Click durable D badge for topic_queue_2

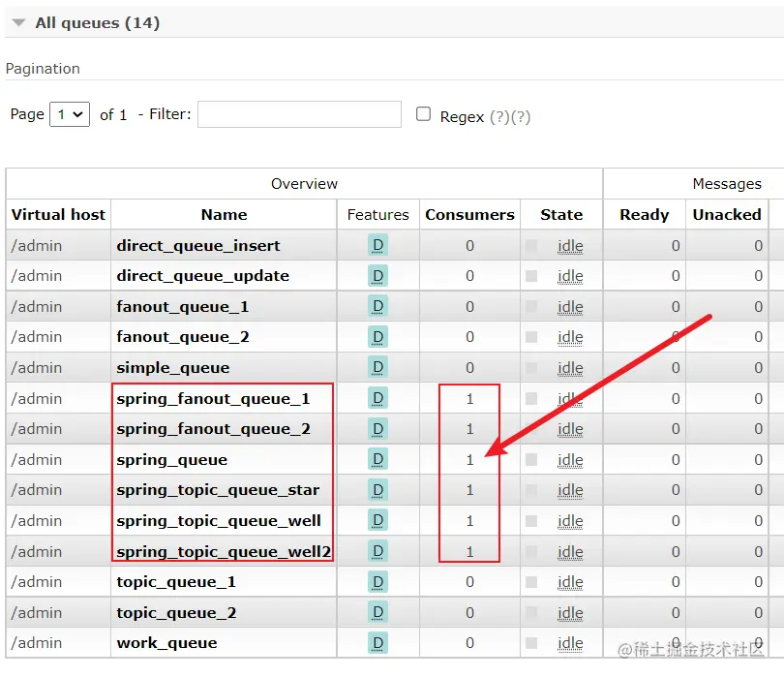coord(377,612)
